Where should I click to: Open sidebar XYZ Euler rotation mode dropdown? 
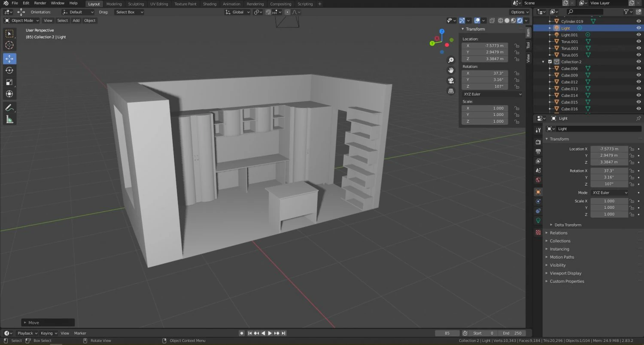point(492,94)
